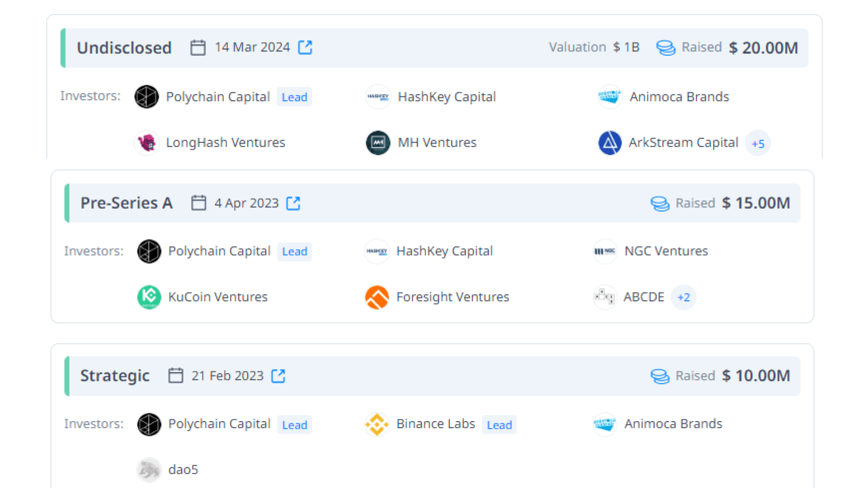Click calendar icon beside 4 Apr 2023
Image resolution: width=868 pixels, height=488 pixels.
(x=198, y=203)
